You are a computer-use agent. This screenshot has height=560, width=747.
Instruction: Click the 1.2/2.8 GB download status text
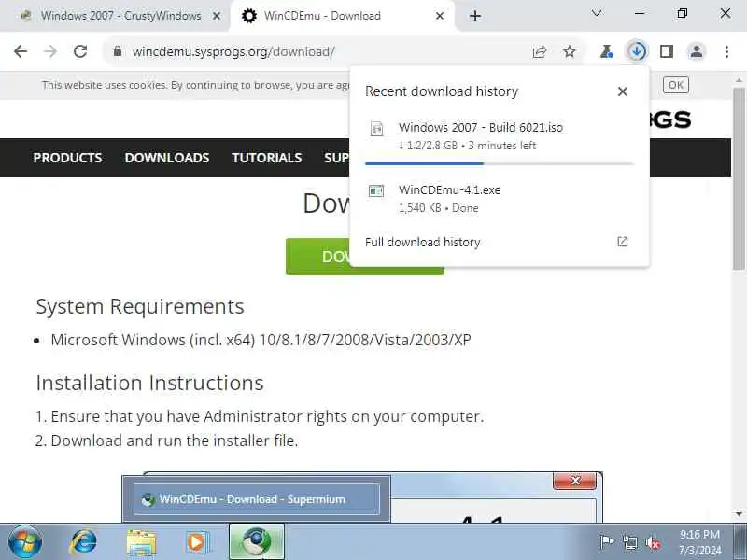(468, 146)
